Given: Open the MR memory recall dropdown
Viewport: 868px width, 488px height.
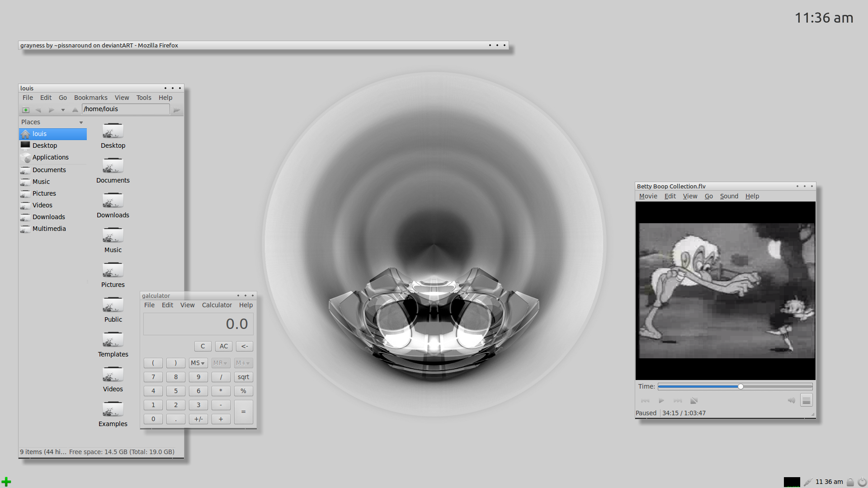Looking at the screenshot, I should 221,363.
